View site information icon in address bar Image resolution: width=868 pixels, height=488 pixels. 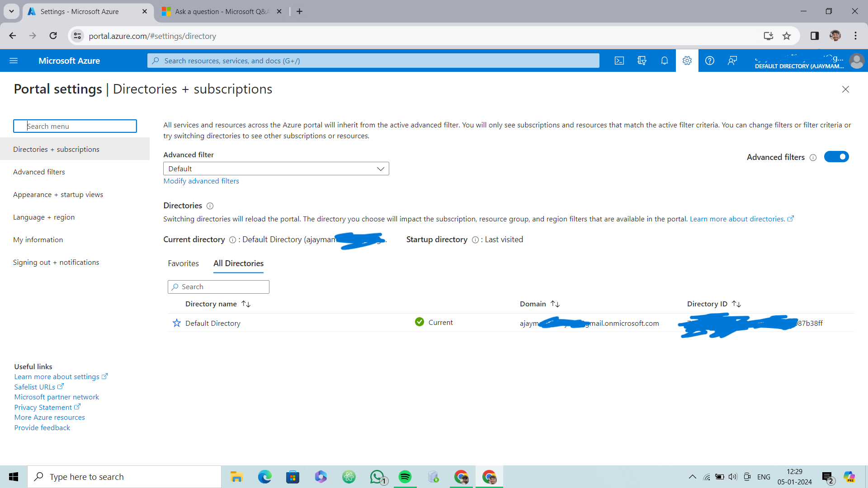point(78,36)
